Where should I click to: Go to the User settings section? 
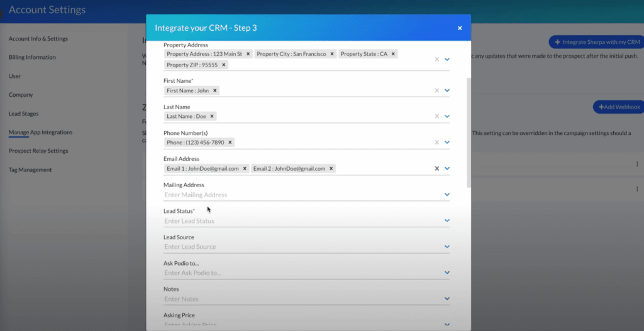tap(14, 76)
